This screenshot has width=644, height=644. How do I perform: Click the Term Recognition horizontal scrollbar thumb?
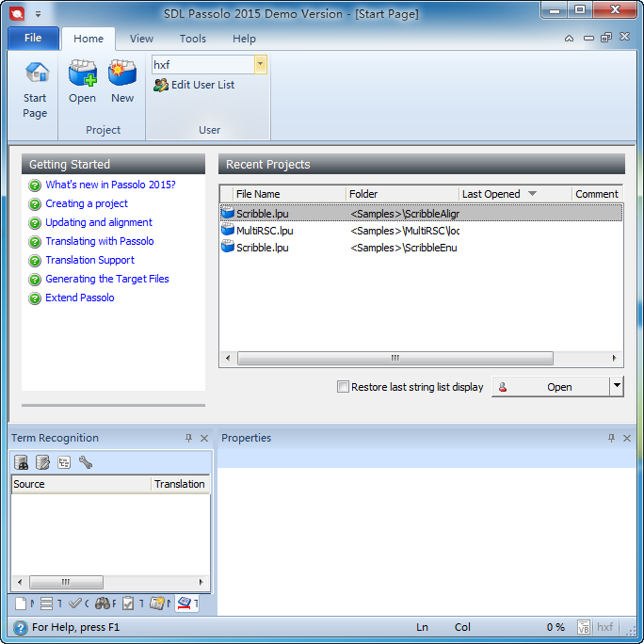[x=66, y=582]
